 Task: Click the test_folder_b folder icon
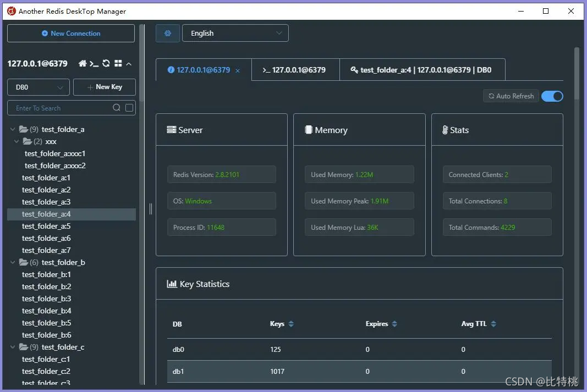pyautogui.click(x=24, y=263)
